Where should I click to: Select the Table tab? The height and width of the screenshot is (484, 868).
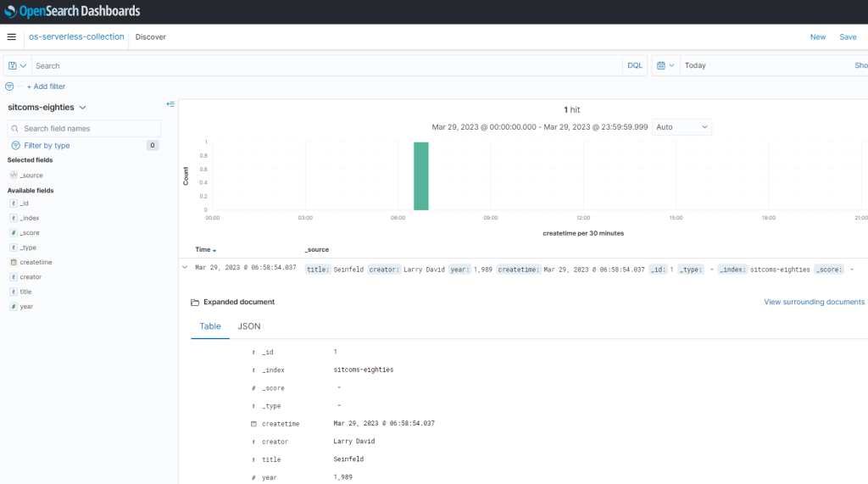click(210, 326)
